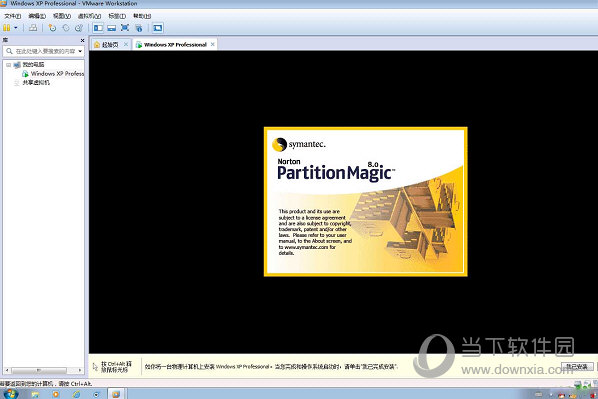Image resolution: width=598 pixels, height=399 pixels.
Task: Click the Windows Start orb
Action: tap(10, 394)
